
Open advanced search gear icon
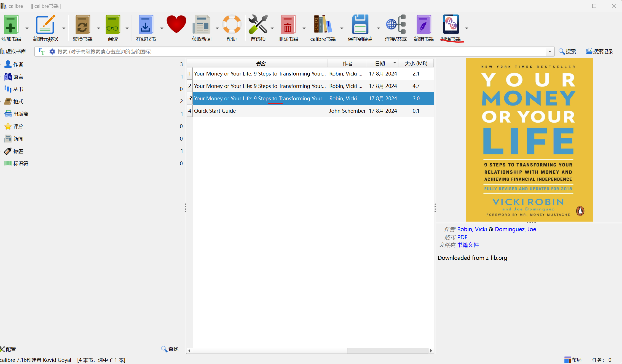click(x=52, y=52)
